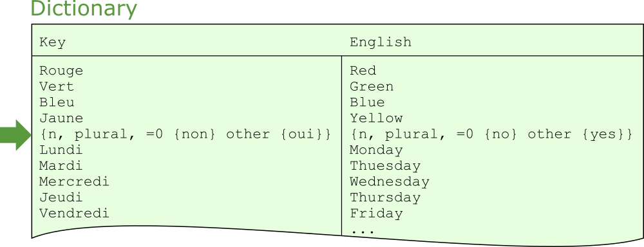644x247 pixels.
Task: Click the French plural rule with non and oui
Action: click(185, 134)
